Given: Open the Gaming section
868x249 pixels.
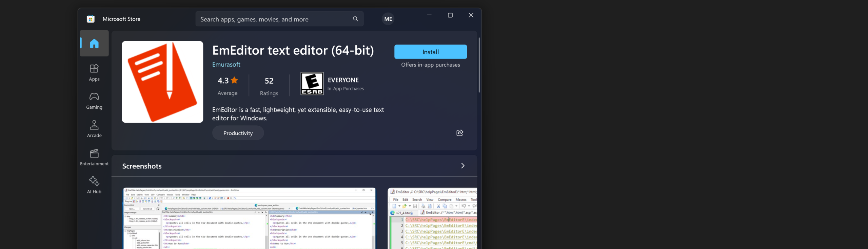Looking at the screenshot, I should coord(94,101).
